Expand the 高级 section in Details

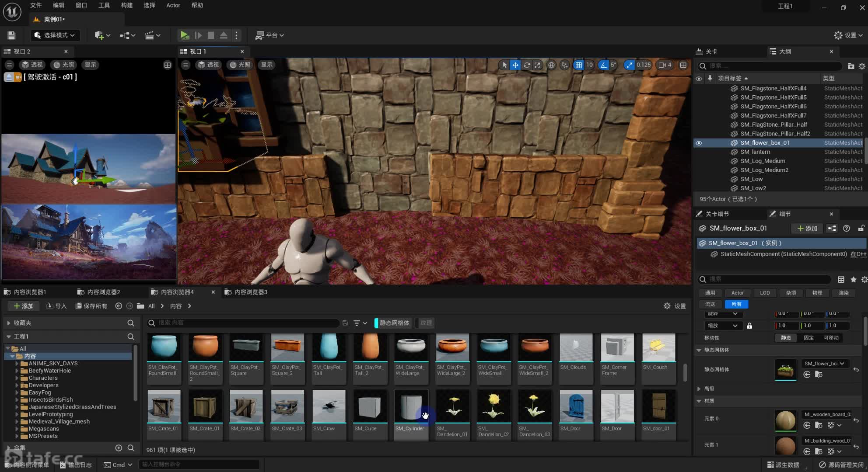pyautogui.click(x=699, y=389)
